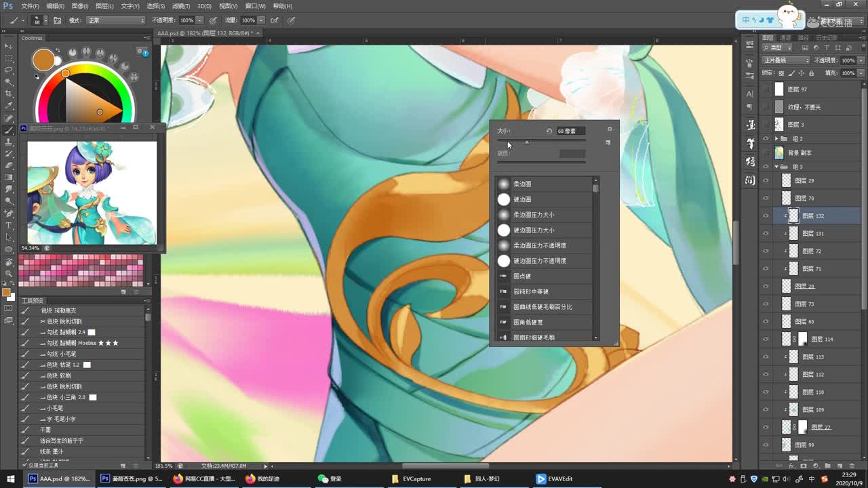The image size is (868, 488).
Task: Enable airbrush mode in options bar
Action: coord(275,20)
